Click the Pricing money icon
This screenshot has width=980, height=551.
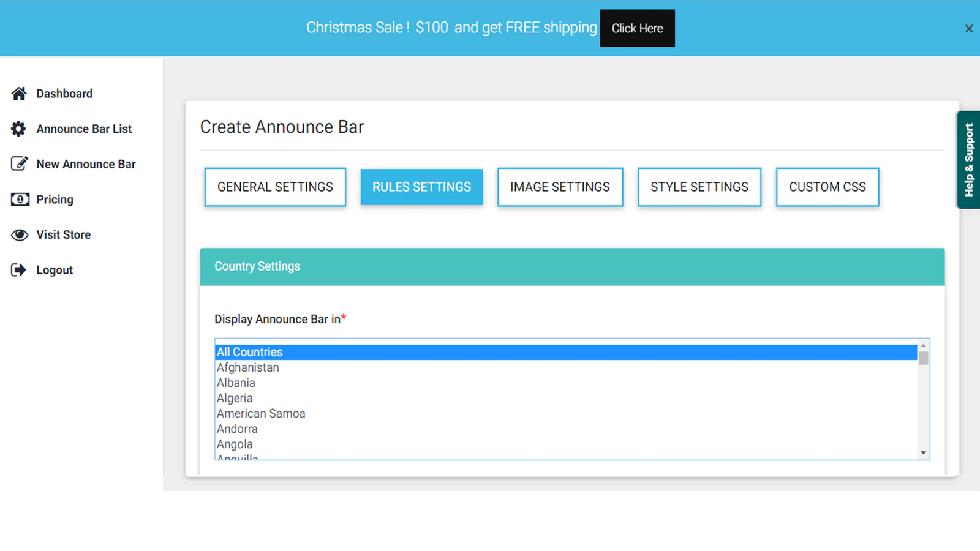point(20,200)
